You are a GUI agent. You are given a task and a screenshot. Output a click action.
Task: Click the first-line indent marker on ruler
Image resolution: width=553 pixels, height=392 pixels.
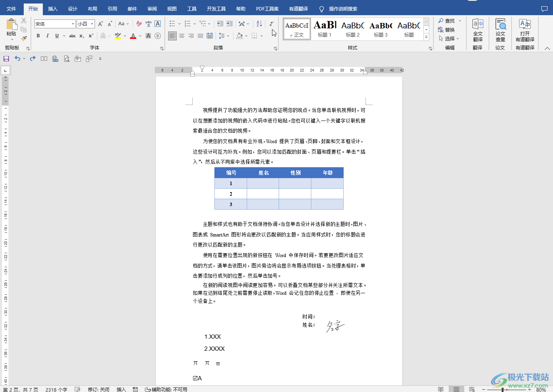point(202,68)
